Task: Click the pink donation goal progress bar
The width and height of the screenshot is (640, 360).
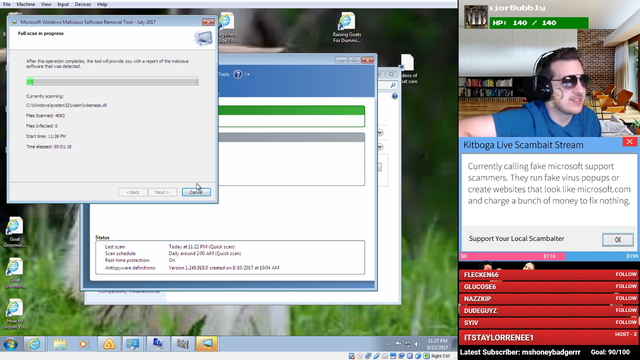Action: click(x=512, y=256)
